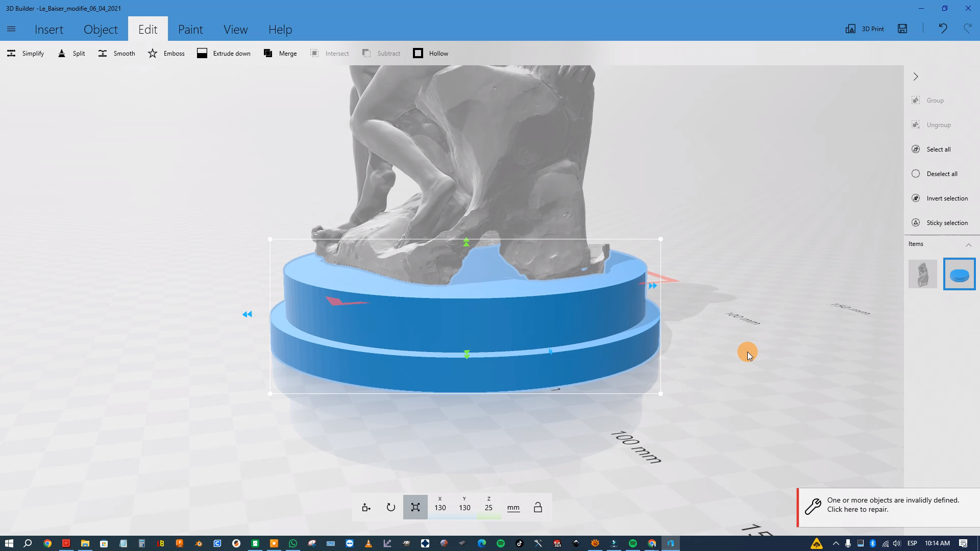Image resolution: width=980 pixels, height=551 pixels.
Task: Apply the Smooth tool
Action: point(116,53)
